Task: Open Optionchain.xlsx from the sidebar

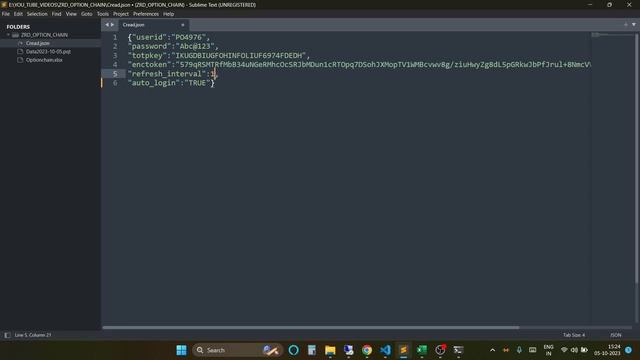Action: (44, 60)
